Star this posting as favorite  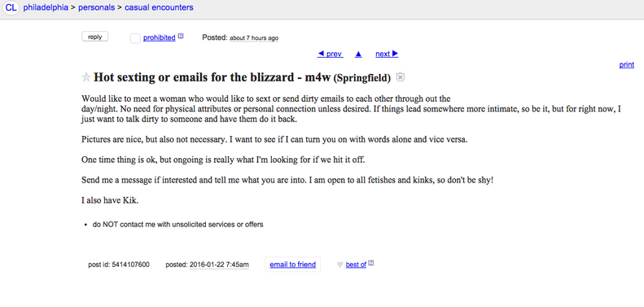tap(86, 77)
